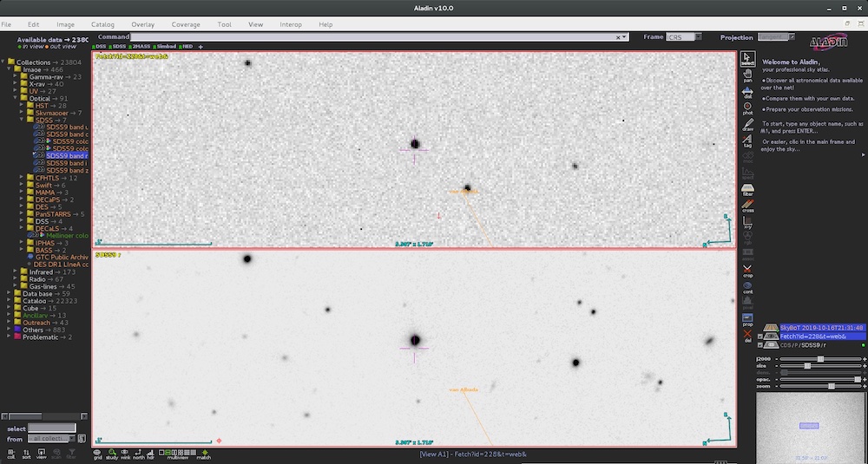Select the SkyBoT plane layer icon
This screenshot has width=868, height=464.
pyautogui.click(x=771, y=327)
